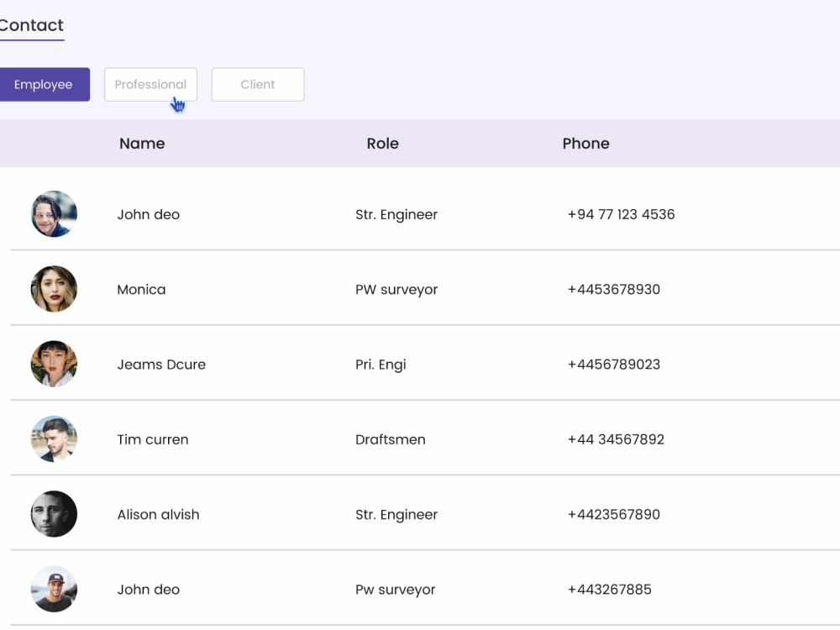840x630 pixels.
Task: Click phone number +4423567890
Action: point(614,514)
